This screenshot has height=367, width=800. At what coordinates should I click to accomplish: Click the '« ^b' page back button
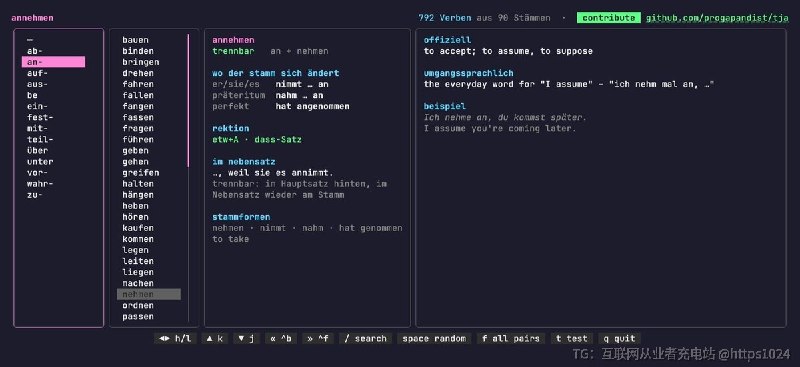point(280,338)
